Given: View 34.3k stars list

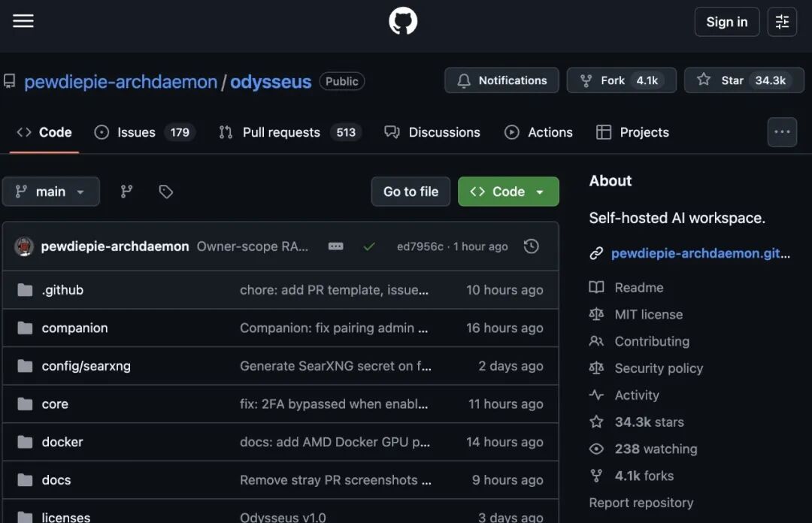Looking at the screenshot, I should [649, 422].
